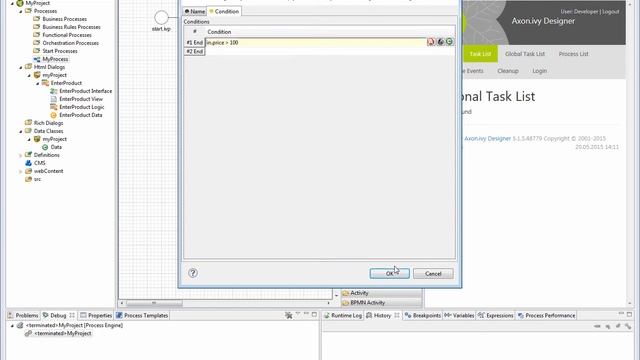This screenshot has height=360, width=640.
Task: Select the EnterProduct Interface icon in tree
Action: [53, 91]
